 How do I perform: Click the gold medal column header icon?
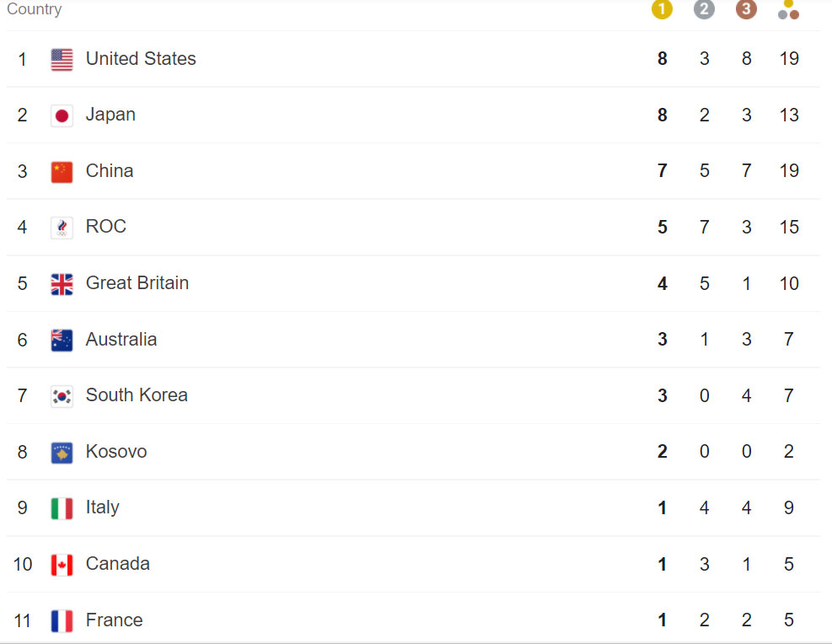662,9
